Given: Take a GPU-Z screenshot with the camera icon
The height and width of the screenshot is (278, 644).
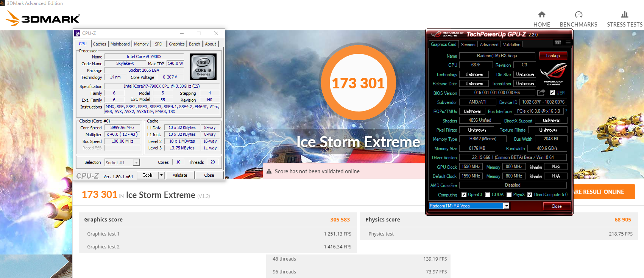Looking at the screenshot, I should [x=558, y=42].
